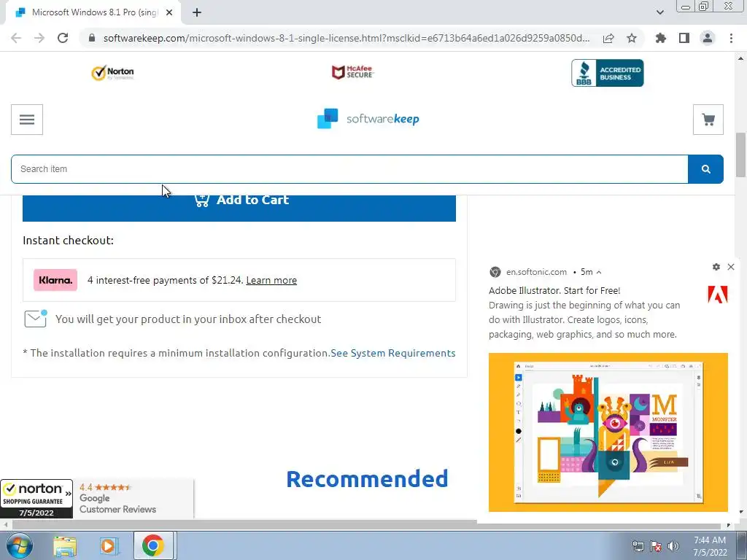Click the network tray icon
747x560 pixels.
click(638, 546)
